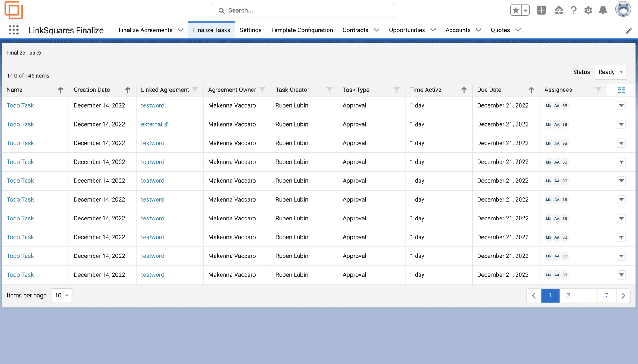This screenshot has height=364, width=638.
Task: Filter by the Linked Agreement column
Action: click(195, 90)
